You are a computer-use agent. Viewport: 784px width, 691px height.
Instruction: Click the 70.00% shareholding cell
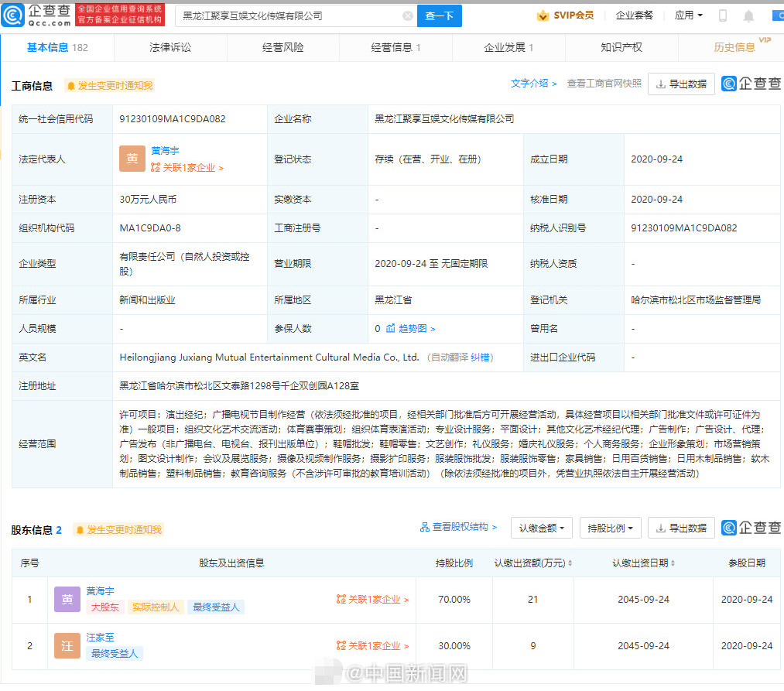coord(454,599)
